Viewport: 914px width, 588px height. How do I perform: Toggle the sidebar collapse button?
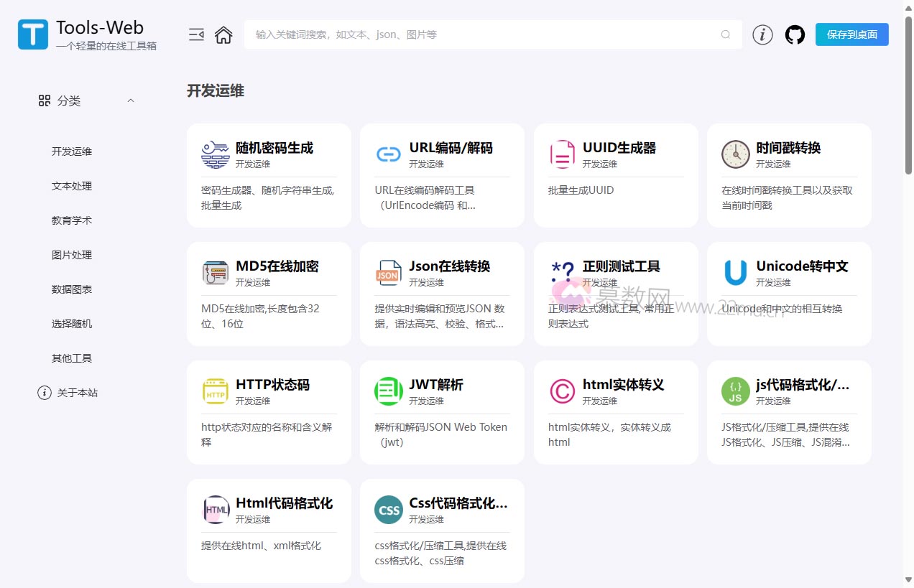pyautogui.click(x=196, y=34)
